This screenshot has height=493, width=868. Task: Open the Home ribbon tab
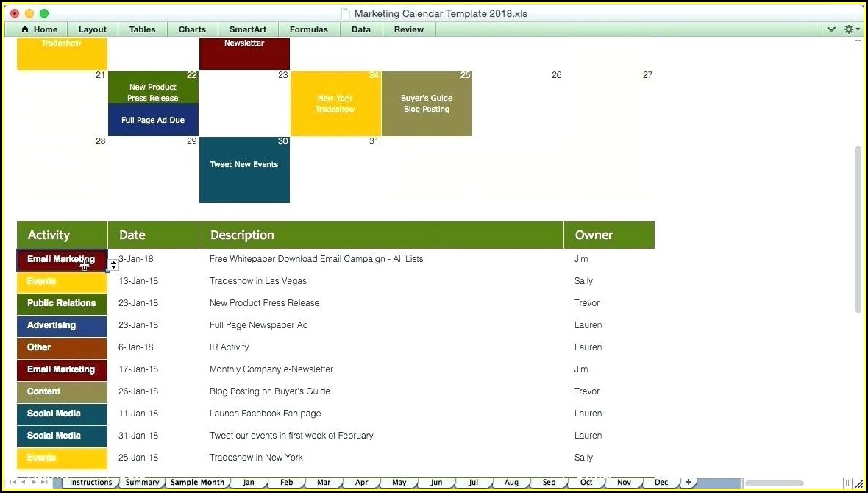coord(38,29)
